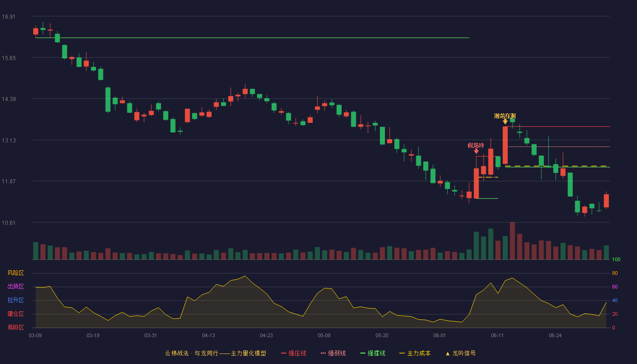Click the 潜龙在渊 signal label
The image size is (637, 364).
pos(505,116)
